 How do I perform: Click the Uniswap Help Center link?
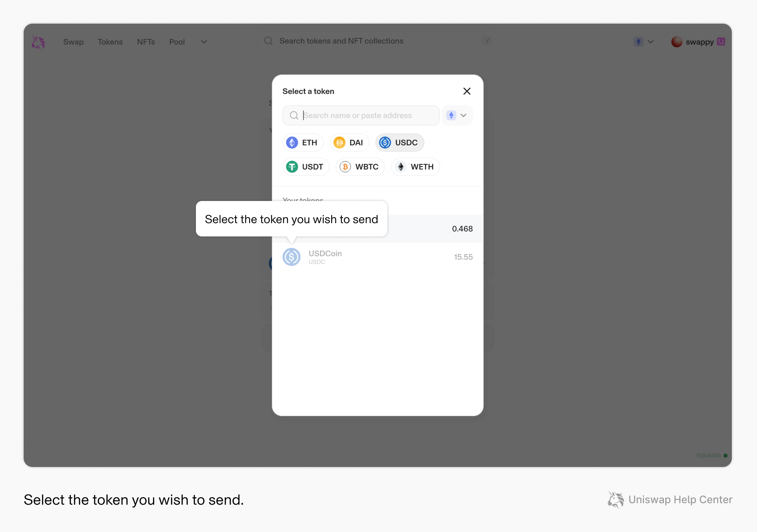[670, 499]
